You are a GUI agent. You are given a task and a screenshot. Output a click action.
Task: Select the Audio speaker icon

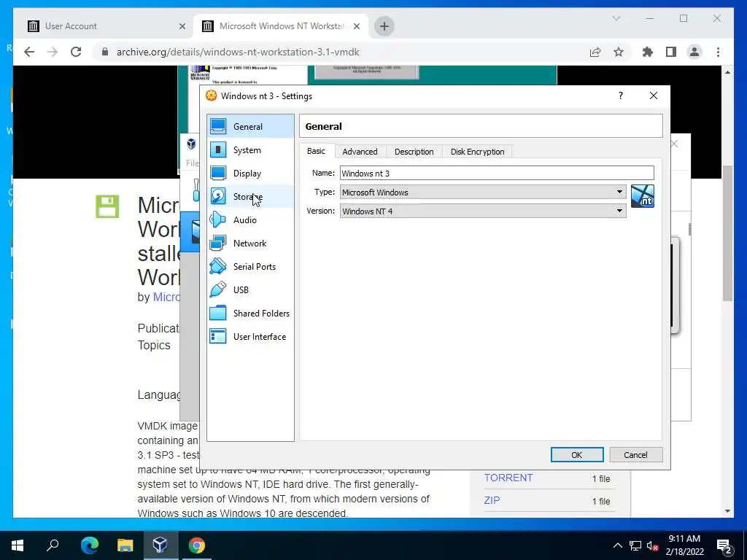click(218, 219)
